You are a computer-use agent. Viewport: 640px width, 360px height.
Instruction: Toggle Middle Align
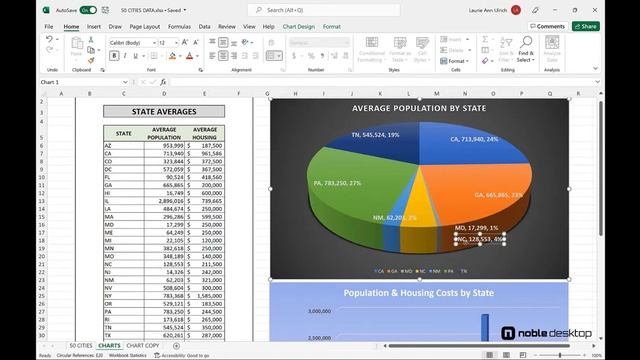click(x=223, y=42)
